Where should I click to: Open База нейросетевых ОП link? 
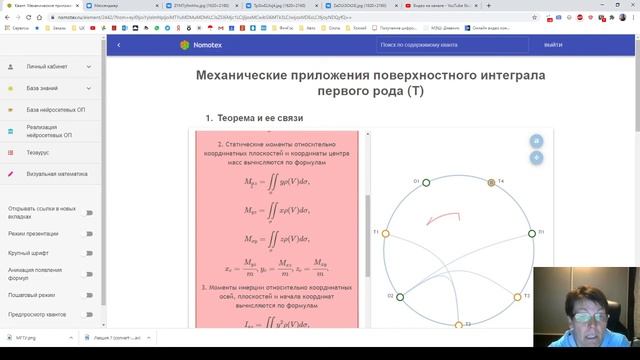click(x=56, y=110)
